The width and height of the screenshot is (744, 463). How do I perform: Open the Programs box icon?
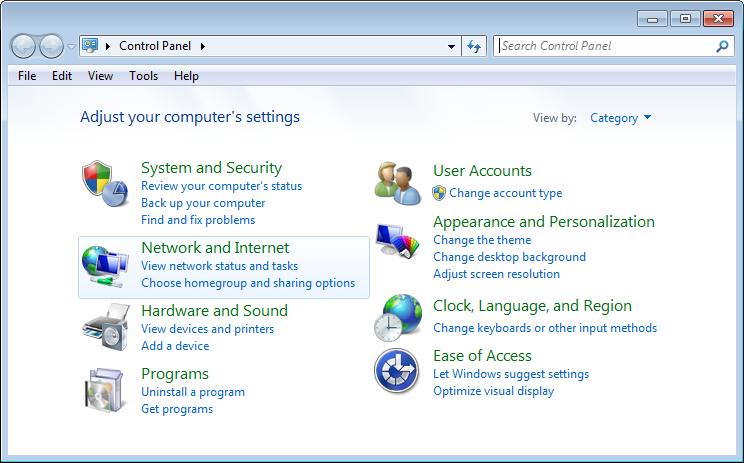click(104, 391)
